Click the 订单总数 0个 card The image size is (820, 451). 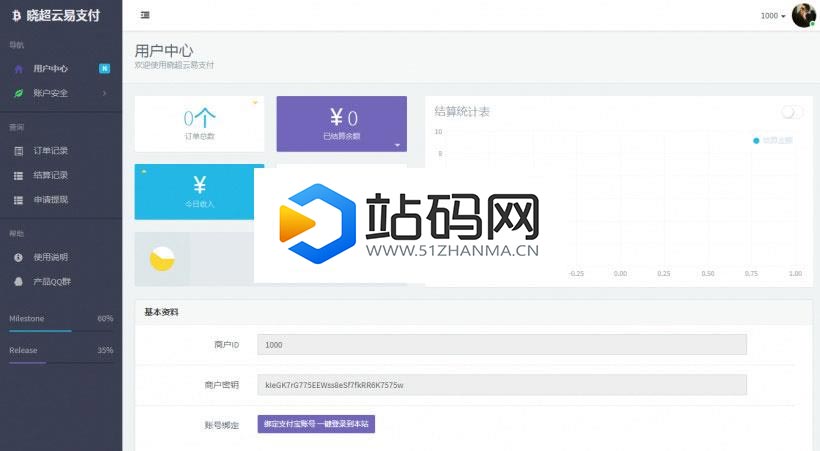click(x=199, y=124)
